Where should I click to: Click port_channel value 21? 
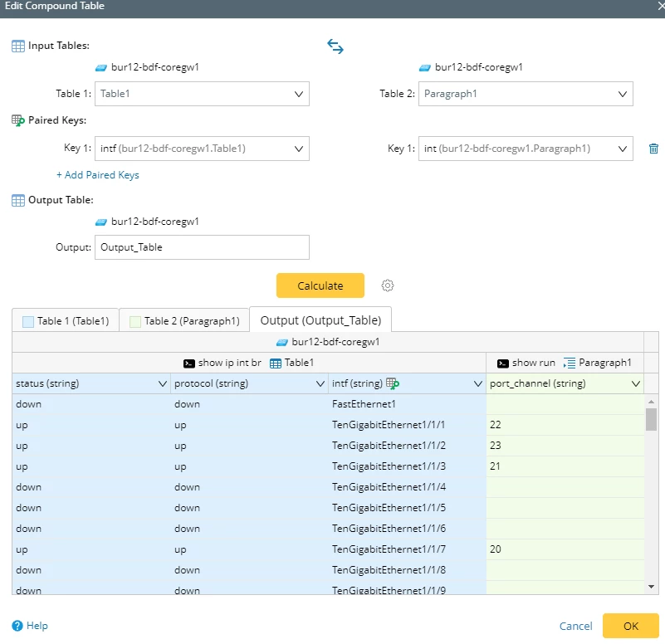tap(495, 466)
